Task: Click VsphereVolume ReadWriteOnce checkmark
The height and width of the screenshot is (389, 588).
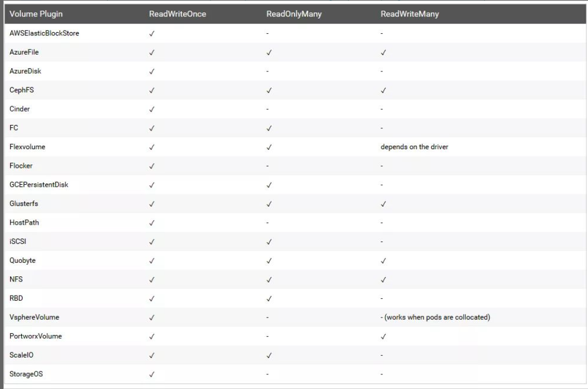Action: pos(152,318)
